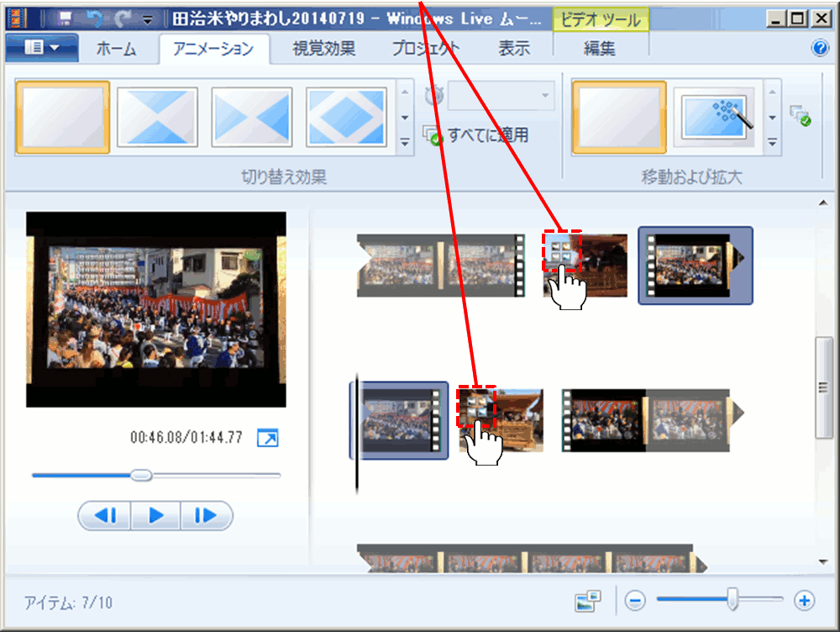This screenshot has width=840, height=632.
Task: Expand the transitions gallery more arrow
Action: point(405,143)
